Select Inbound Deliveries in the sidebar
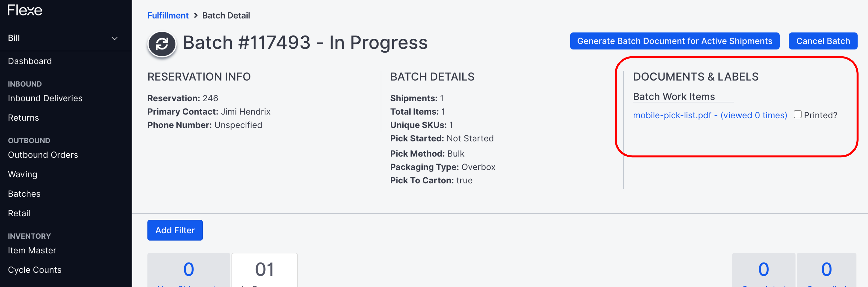The image size is (868, 287). [45, 98]
